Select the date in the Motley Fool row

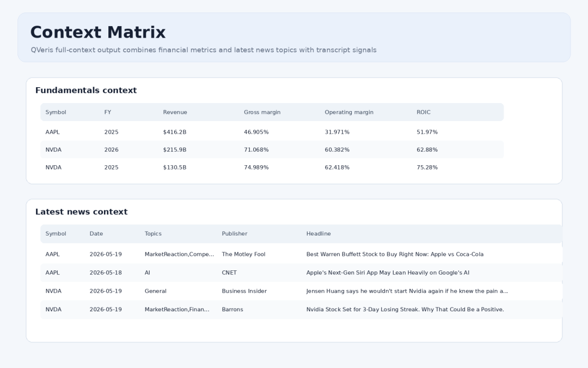click(106, 254)
